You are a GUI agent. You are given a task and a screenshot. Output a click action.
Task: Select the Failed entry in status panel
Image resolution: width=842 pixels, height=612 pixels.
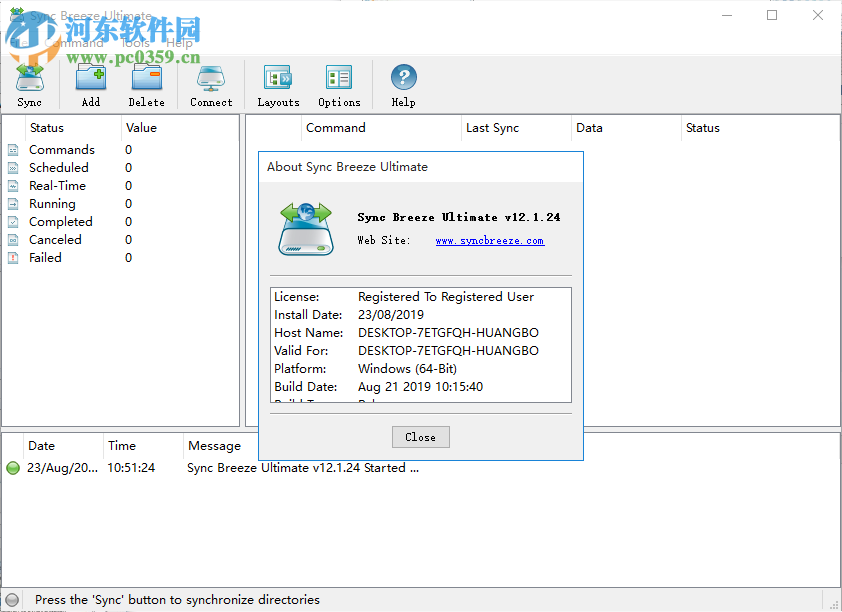click(x=45, y=257)
